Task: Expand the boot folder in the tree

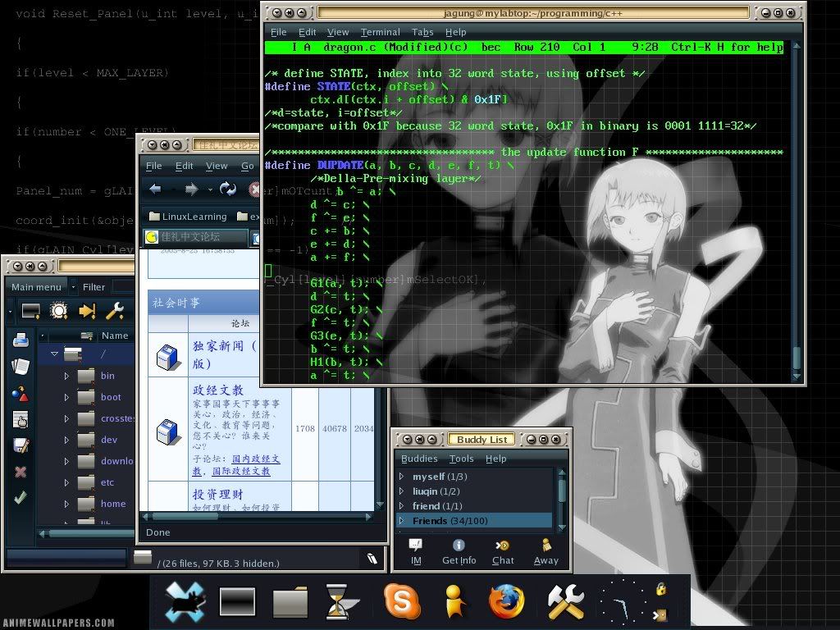Action: point(66,398)
